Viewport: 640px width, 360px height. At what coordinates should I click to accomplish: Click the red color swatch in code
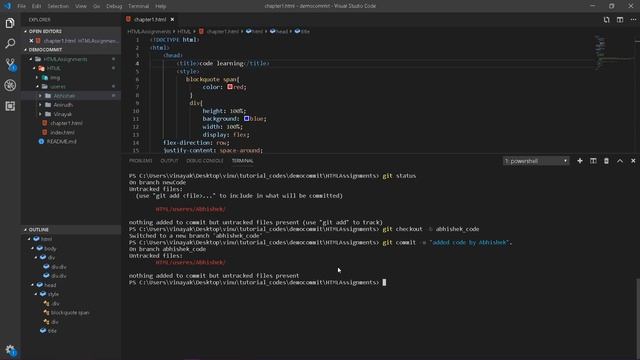(x=230, y=87)
